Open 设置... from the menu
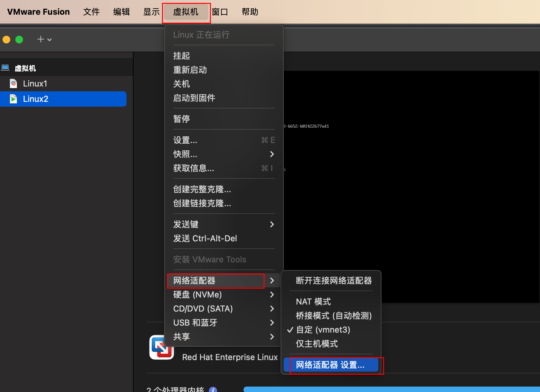540x392 pixels. (224, 140)
